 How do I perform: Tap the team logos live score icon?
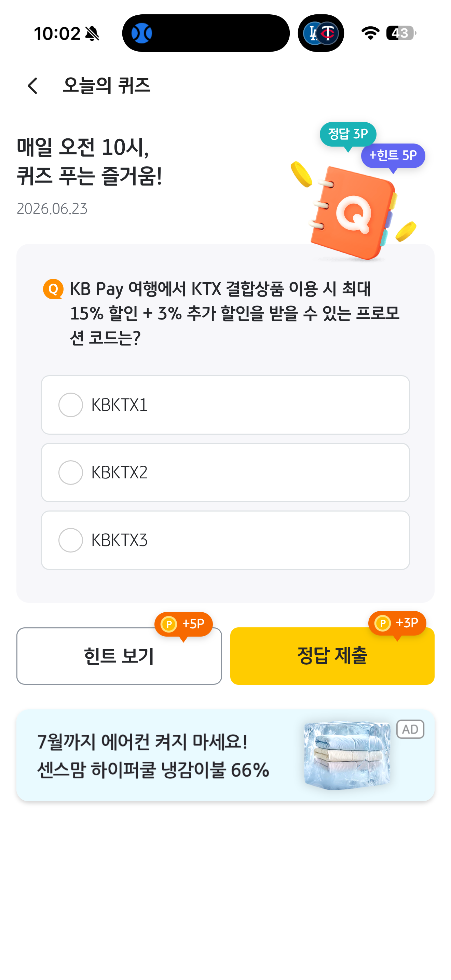tap(320, 33)
